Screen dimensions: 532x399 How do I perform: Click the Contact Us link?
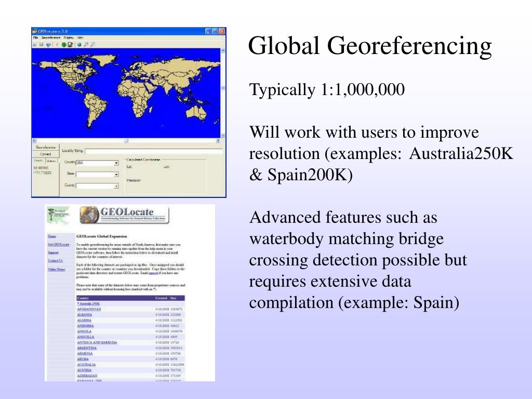pyautogui.click(x=55, y=261)
